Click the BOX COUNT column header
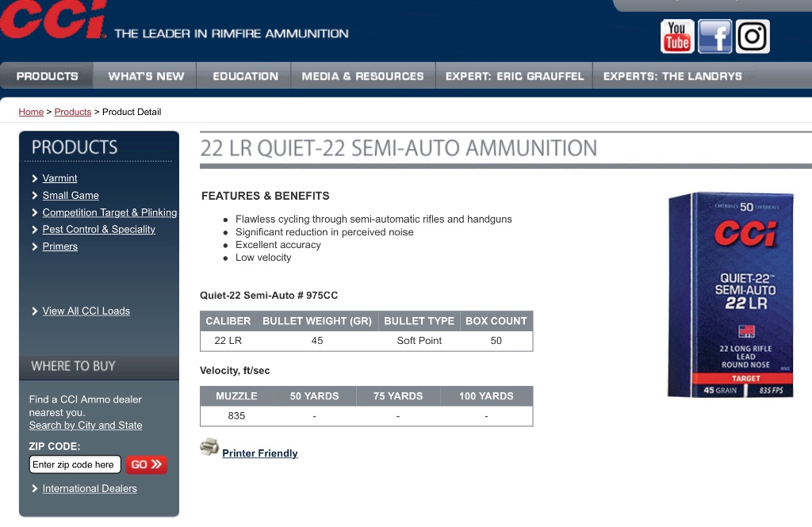The width and height of the screenshot is (812, 527). pos(496,321)
